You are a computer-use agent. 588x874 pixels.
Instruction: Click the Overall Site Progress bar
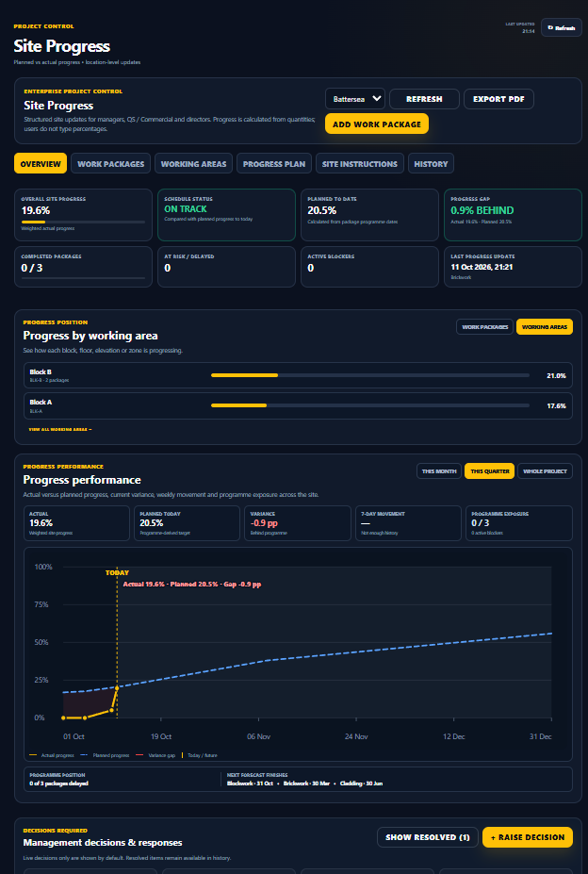(83, 222)
